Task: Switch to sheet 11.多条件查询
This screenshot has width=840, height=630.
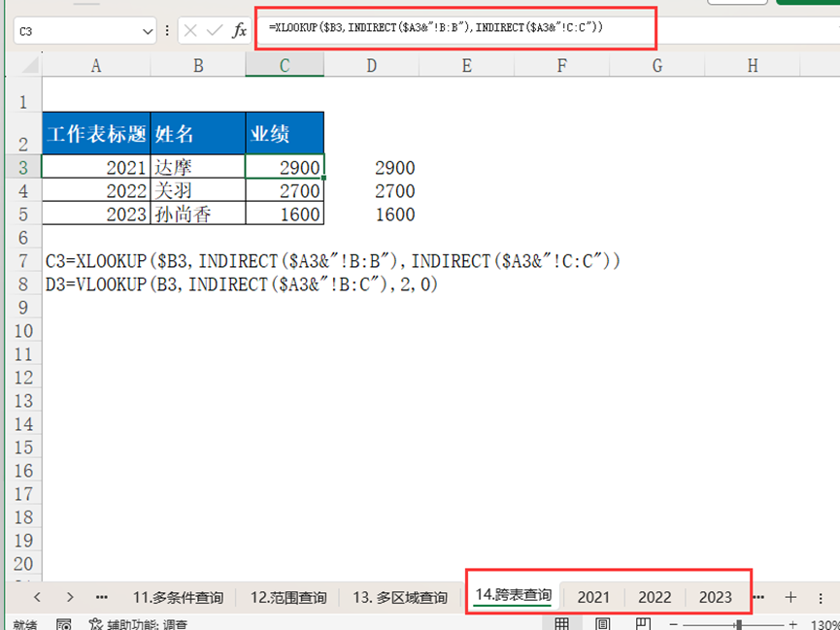Action: click(x=178, y=597)
